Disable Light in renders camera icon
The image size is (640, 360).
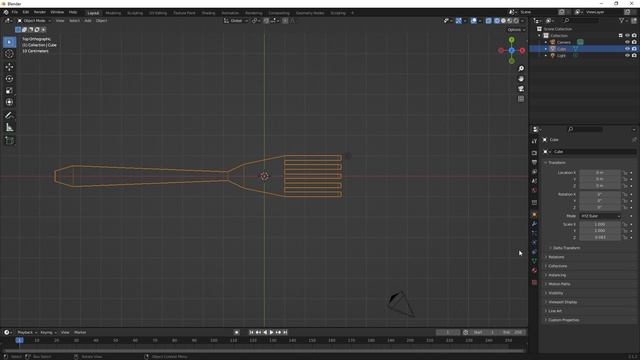coord(634,55)
